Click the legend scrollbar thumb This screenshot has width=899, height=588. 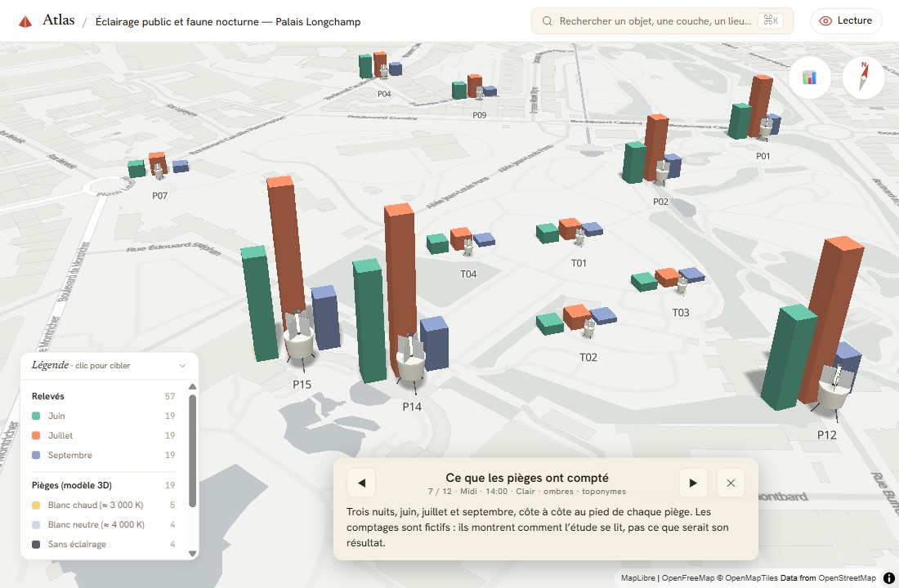tap(193, 451)
